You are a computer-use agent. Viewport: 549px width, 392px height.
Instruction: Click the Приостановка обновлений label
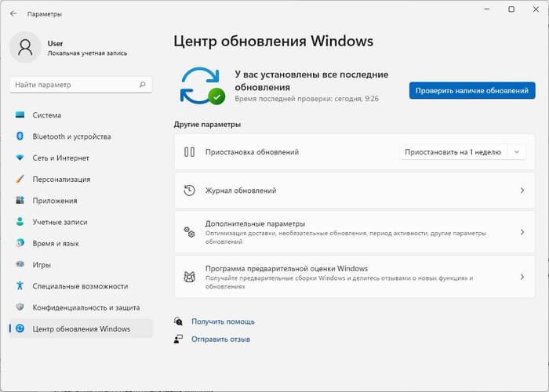click(252, 152)
